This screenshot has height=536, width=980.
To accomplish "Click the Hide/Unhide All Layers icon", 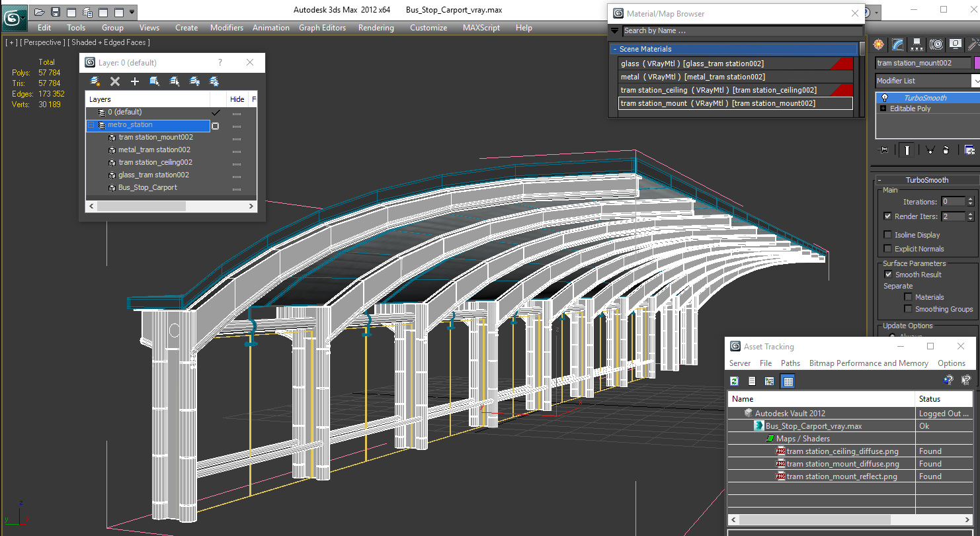I will [x=194, y=81].
